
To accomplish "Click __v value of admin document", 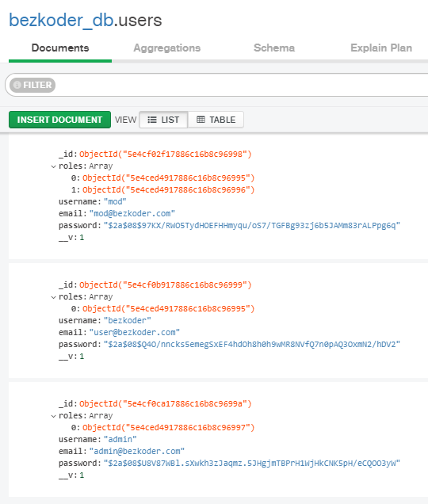I will (82, 475).
